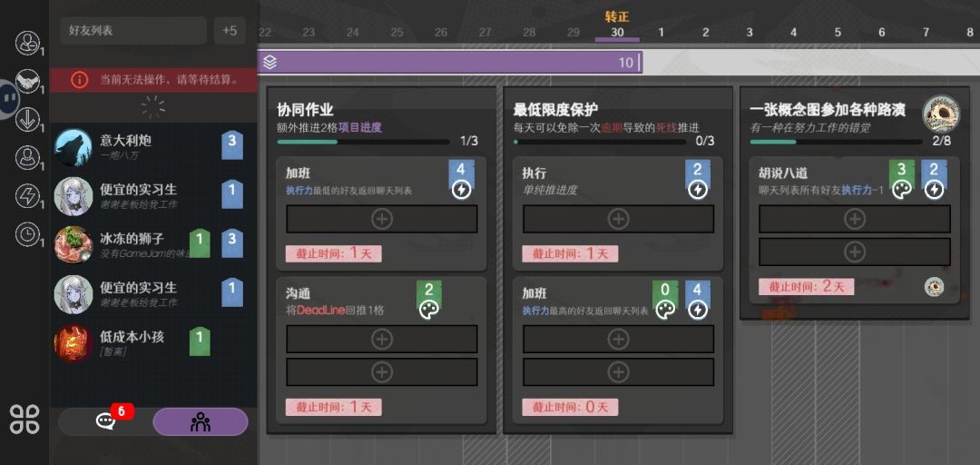Screen dimensions: 980x465
Task: Click the layers stack icon on purple bar
Action: [x=270, y=63]
